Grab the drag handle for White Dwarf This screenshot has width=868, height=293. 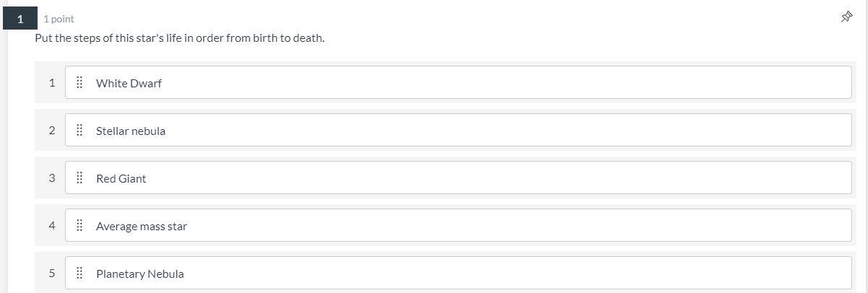pyautogui.click(x=80, y=83)
